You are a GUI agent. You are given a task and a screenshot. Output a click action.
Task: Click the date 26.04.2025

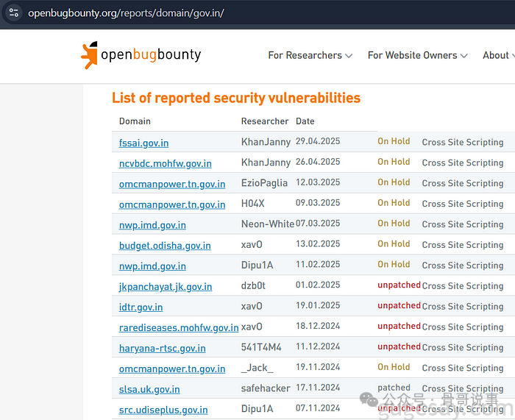pyautogui.click(x=318, y=162)
